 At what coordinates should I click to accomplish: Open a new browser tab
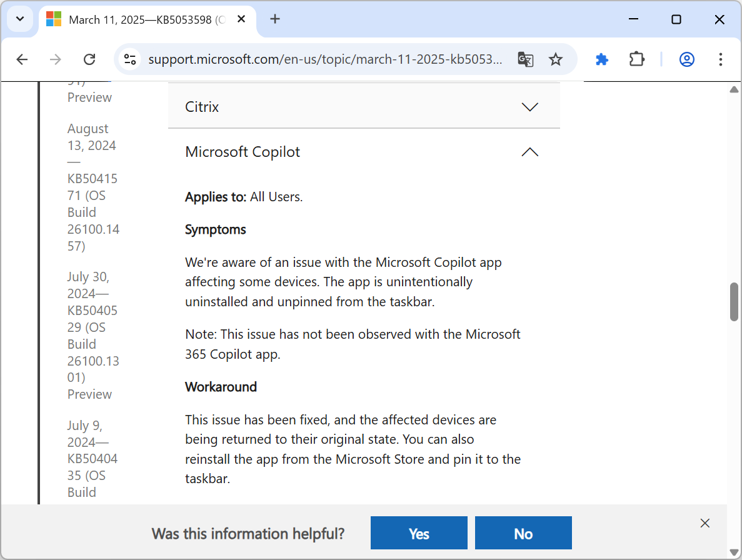click(275, 19)
